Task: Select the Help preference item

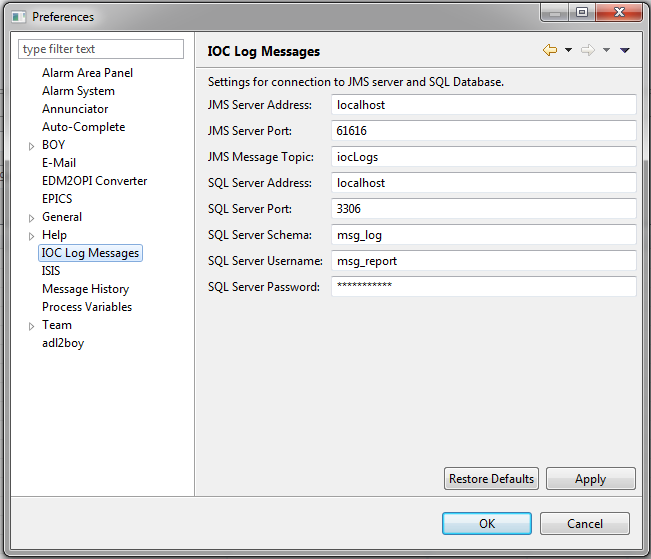Action: pos(54,235)
